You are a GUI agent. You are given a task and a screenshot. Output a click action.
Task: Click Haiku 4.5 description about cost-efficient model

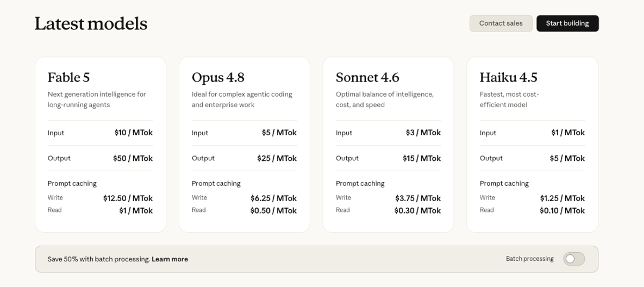509,99
